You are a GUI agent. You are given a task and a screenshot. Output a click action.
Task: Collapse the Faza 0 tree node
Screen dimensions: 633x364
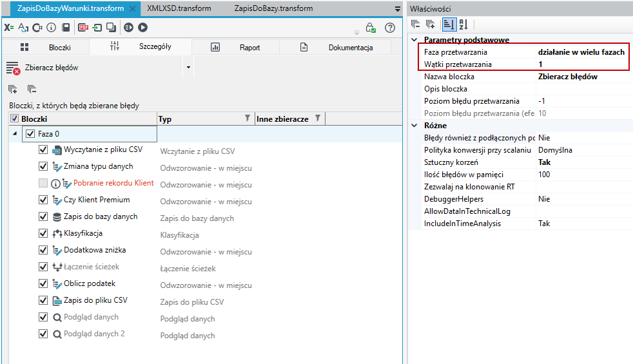[x=15, y=133]
